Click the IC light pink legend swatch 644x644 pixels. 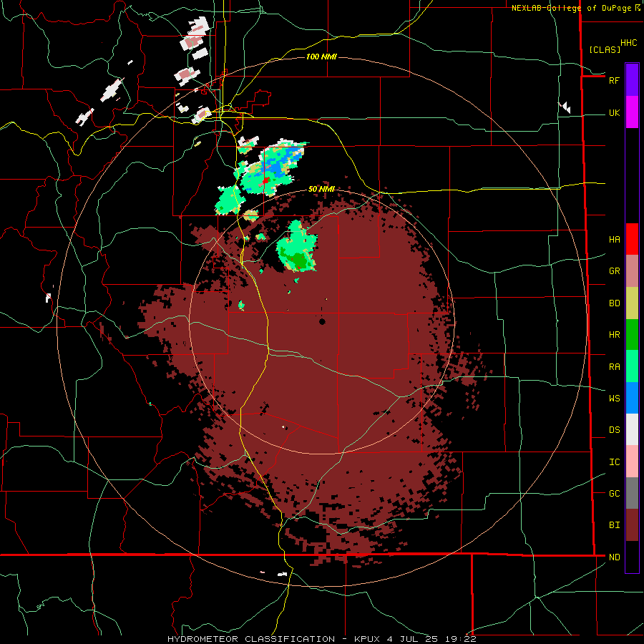632,462
